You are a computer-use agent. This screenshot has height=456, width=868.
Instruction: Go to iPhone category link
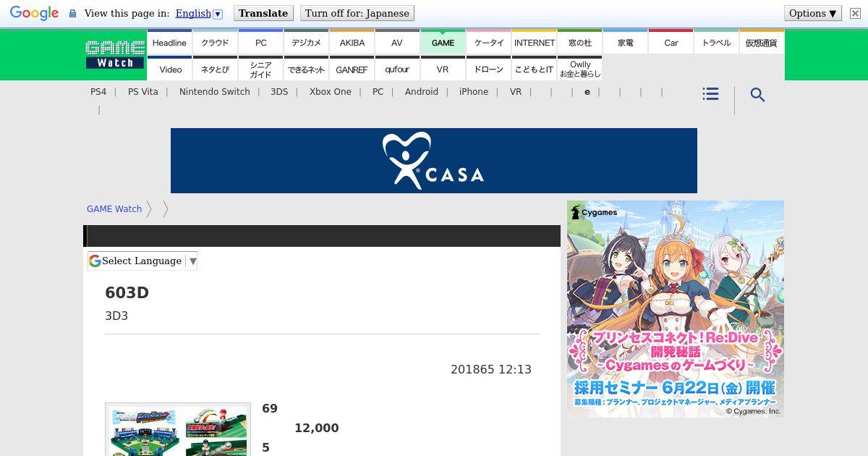(x=474, y=92)
